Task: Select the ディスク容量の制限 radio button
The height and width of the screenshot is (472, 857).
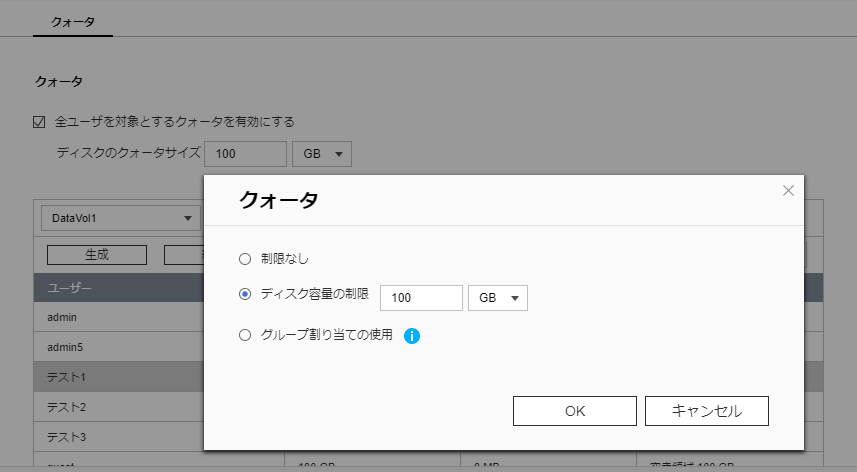Action: [245, 294]
